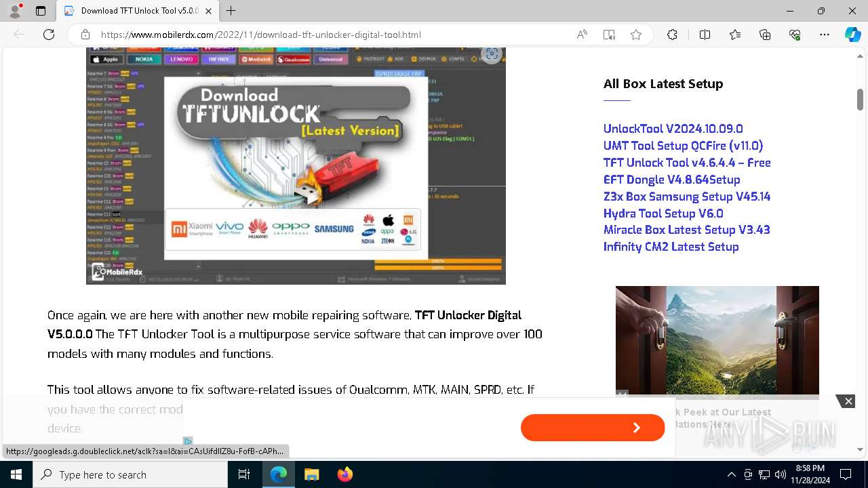Click the taskbar search box
This screenshot has width=868, height=488.
[x=130, y=474]
